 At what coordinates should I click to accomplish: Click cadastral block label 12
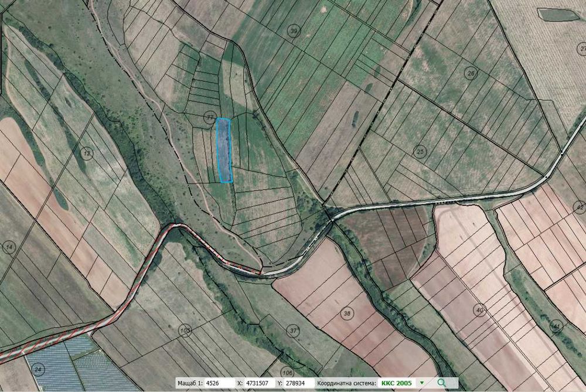click(x=87, y=153)
